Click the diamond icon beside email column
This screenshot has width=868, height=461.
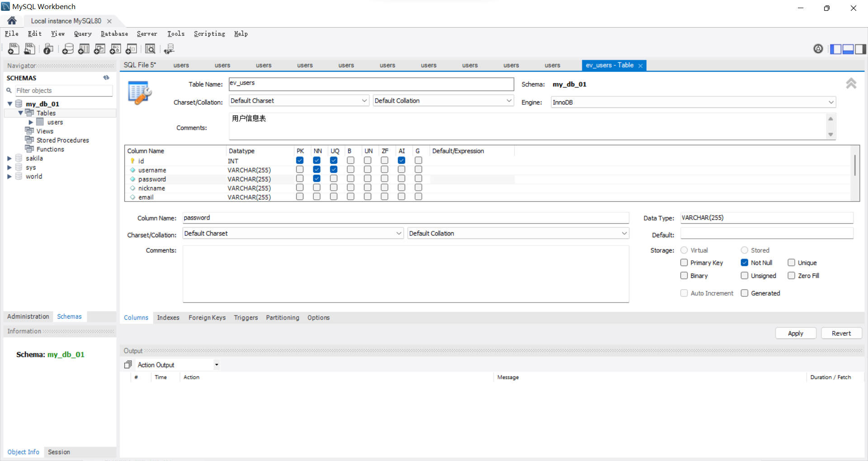[132, 197]
